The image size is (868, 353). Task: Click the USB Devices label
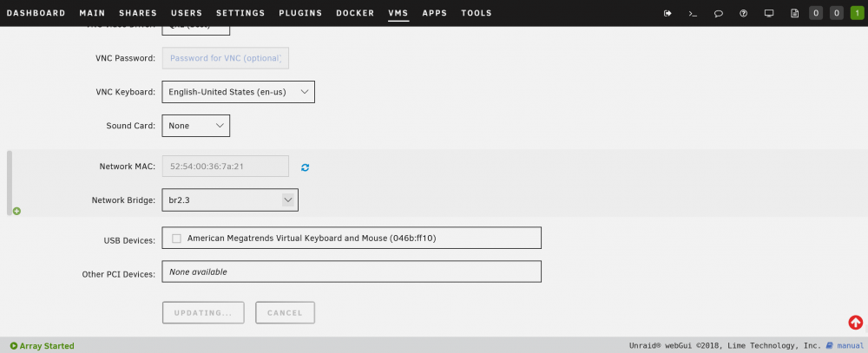click(129, 241)
